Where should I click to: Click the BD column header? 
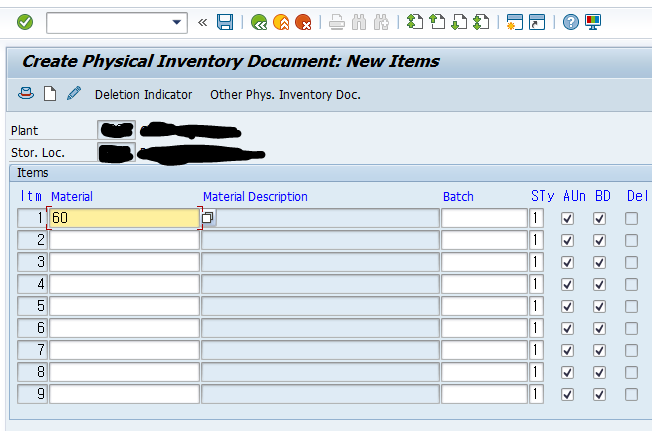(603, 196)
